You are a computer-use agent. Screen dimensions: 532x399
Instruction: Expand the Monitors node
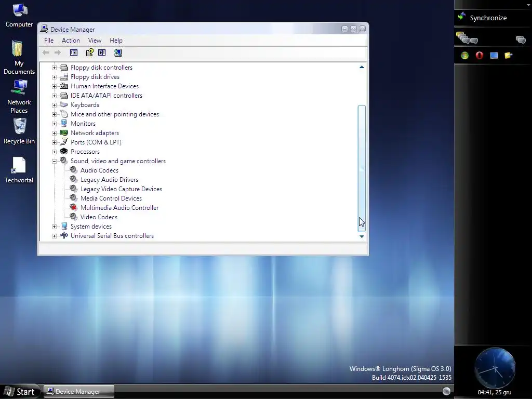[54, 124]
